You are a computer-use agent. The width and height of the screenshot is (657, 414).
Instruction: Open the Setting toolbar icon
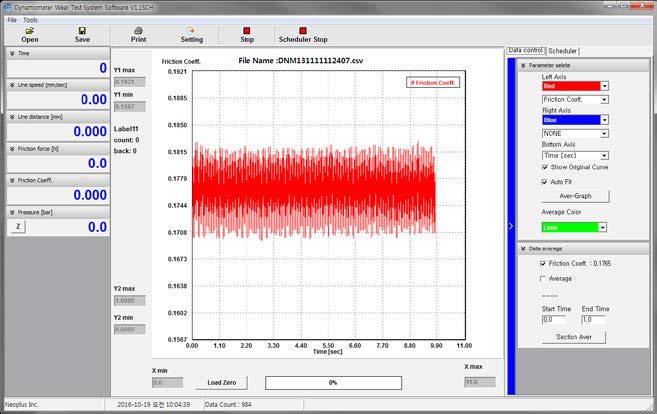tap(191, 31)
